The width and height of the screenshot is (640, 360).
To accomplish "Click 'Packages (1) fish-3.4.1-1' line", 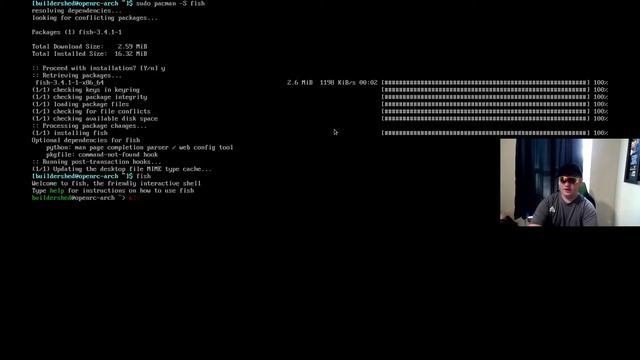I will [x=77, y=32].
